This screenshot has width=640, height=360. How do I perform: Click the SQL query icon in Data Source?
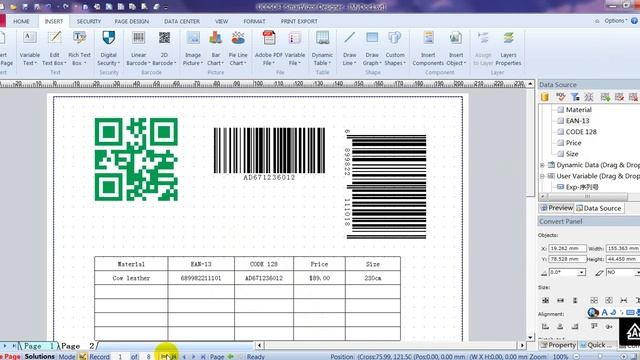click(560, 97)
